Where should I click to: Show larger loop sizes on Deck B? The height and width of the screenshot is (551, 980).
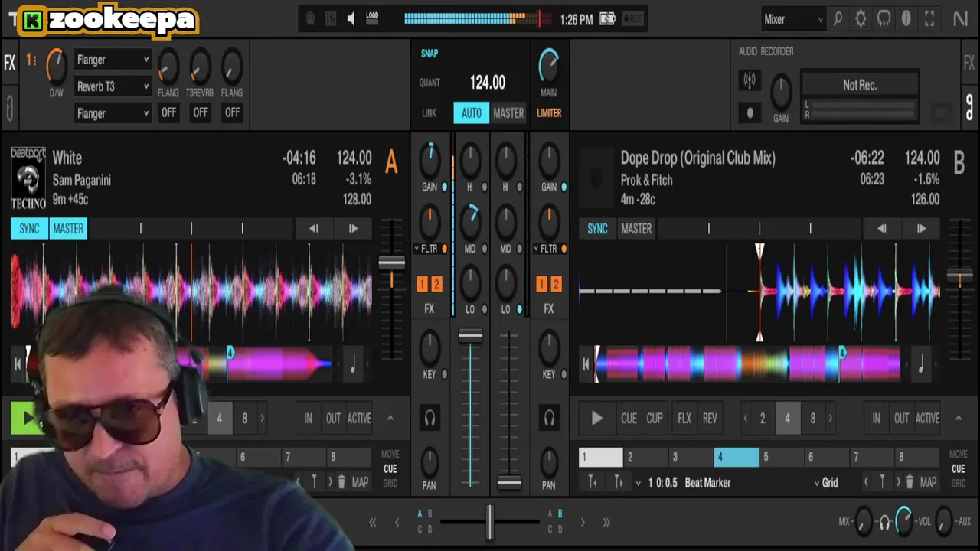pos(831,418)
